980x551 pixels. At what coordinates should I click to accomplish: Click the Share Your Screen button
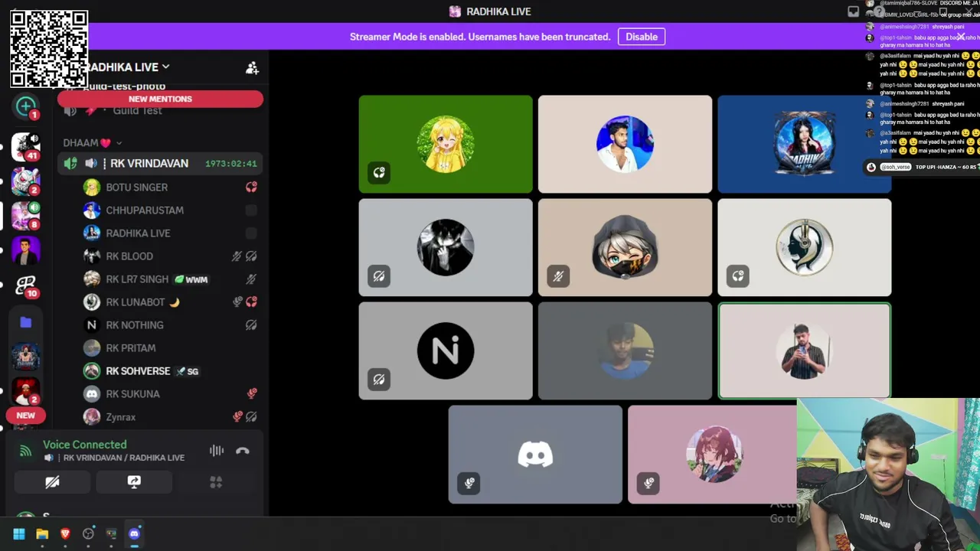134,482
